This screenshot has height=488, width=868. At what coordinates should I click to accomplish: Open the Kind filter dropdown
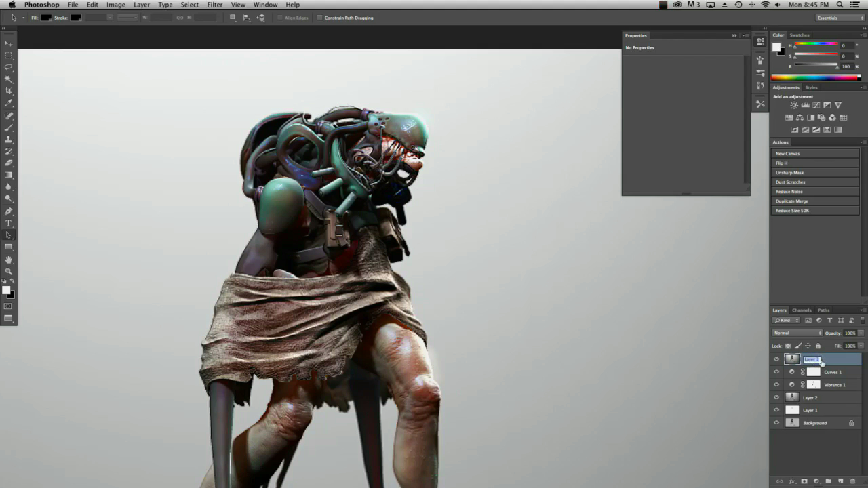[x=787, y=320]
